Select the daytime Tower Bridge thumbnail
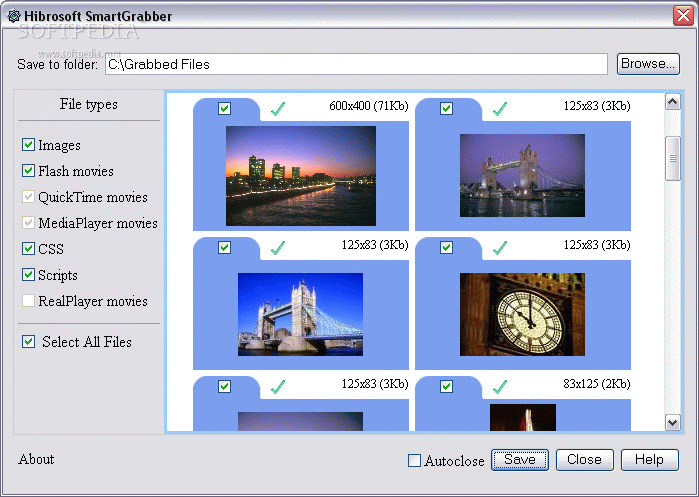This screenshot has height=497, width=699. pyautogui.click(x=300, y=314)
